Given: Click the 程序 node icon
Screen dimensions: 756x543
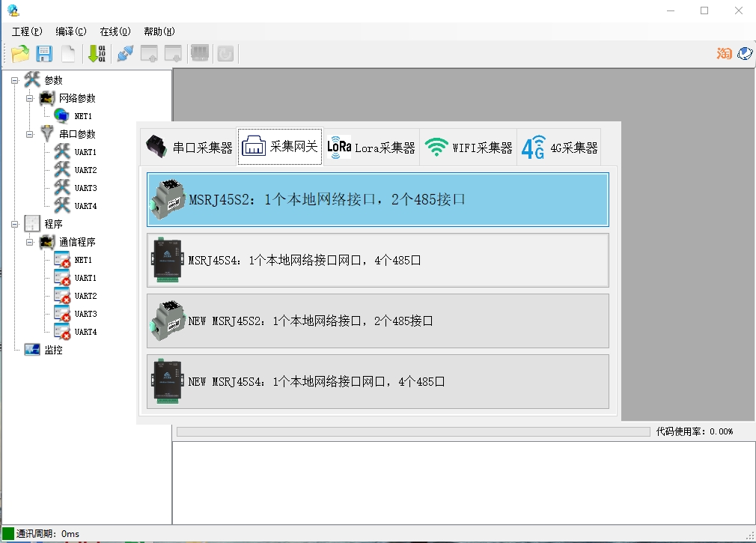Looking at the screenshot, I should [32, 223].
